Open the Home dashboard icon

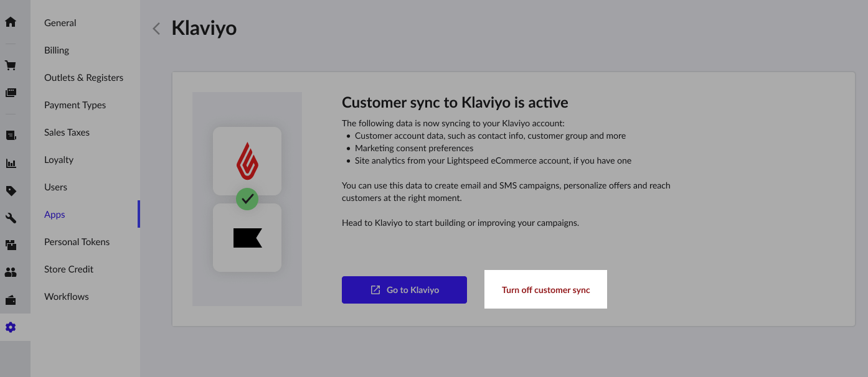pyautogui.click(x=10, y=21)
